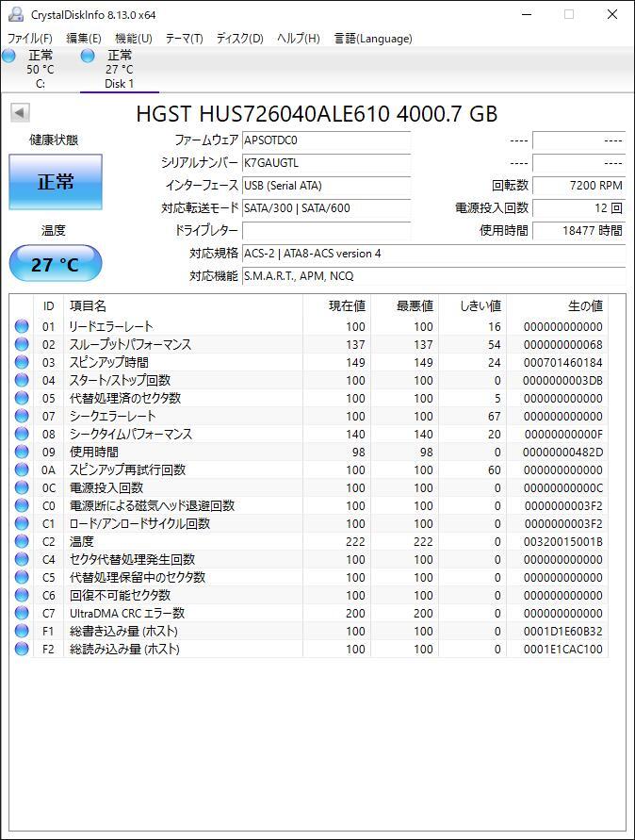The height and width of the screenshot is (840, 635).
Task: Click status orb for 0C 電源投入回数
Action: (22, 487)
